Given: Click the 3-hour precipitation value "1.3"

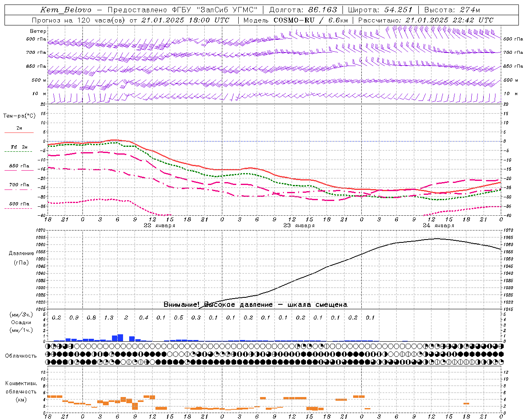Looking at the screenshot, I should [109, 317].
